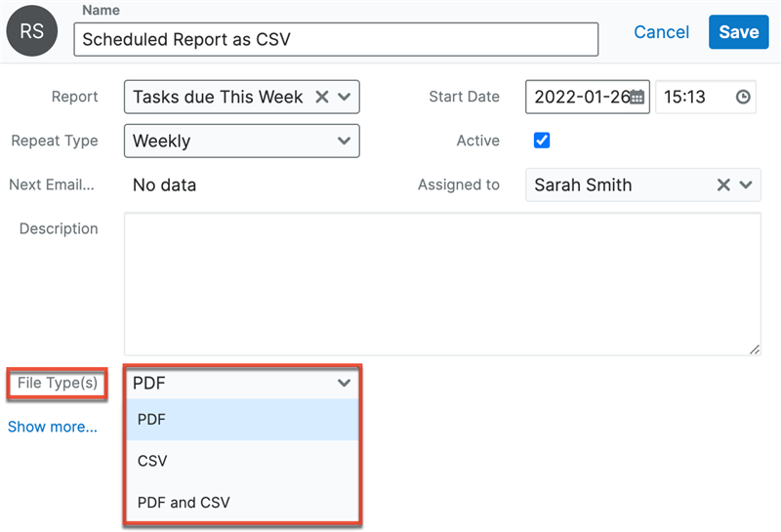This screenshot has height=532, width=781.
Task: Open the Repeat Type Weekly dropdown
Action: point(242,141)
